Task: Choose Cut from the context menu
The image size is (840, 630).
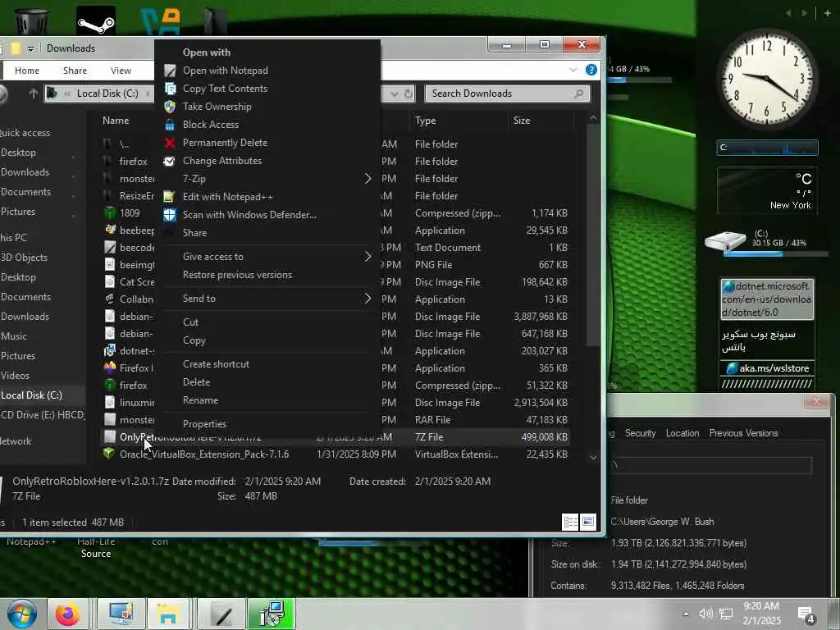Action: (x=190, y=322)
